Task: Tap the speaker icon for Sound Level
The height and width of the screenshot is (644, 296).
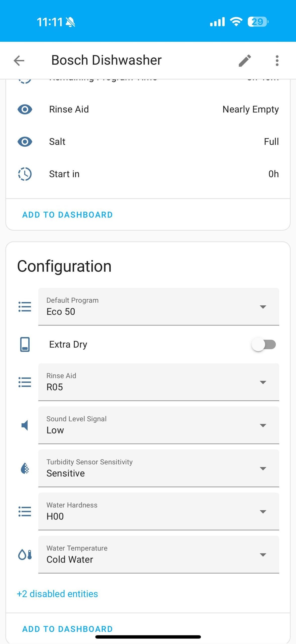Action: 25,425
